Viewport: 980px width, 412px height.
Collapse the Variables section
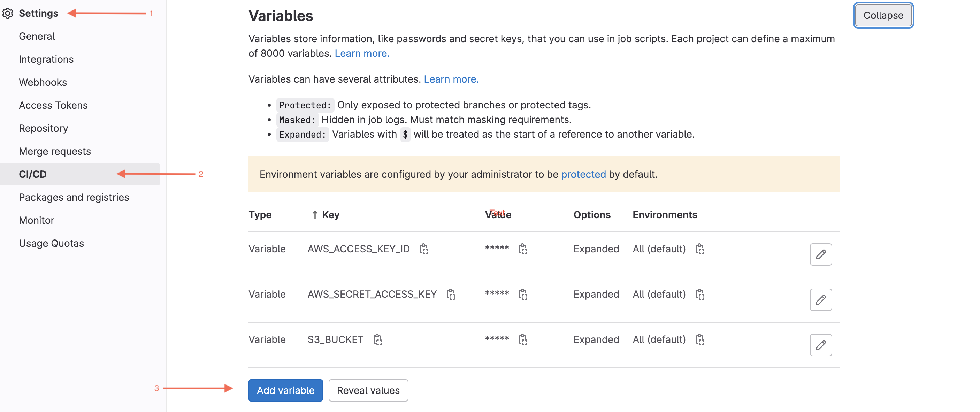883,15
